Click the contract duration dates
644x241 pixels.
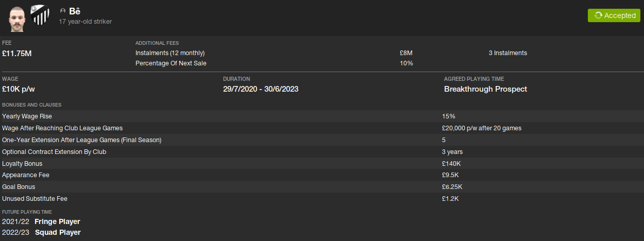(261, 89)
